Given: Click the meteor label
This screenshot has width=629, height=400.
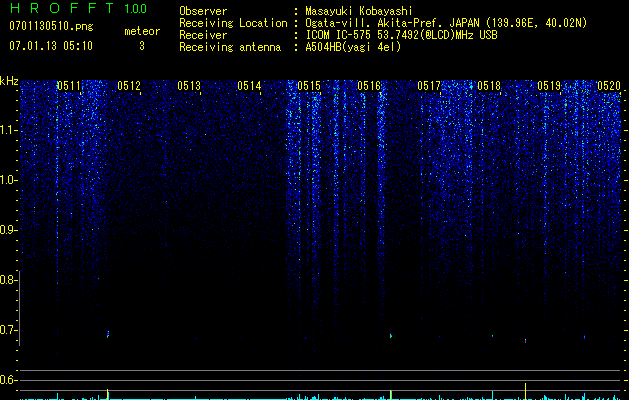Looking at the screenshot, I should tap(142, 31).
